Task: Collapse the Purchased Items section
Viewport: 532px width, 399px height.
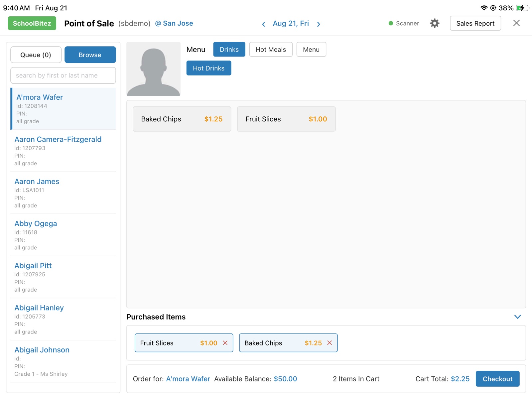Action: coord(517,317)
